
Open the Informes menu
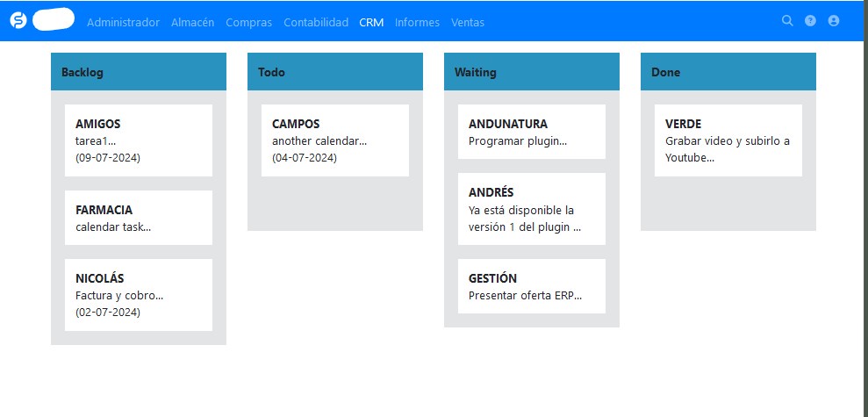click(x=417, y=23)
